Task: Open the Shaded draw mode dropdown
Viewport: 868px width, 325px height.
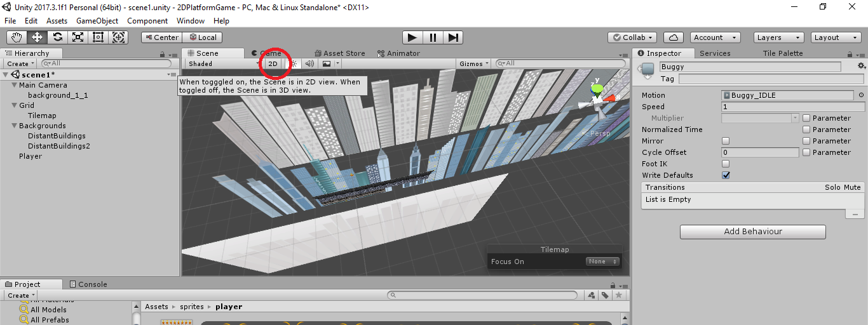Action: point(222,63)
